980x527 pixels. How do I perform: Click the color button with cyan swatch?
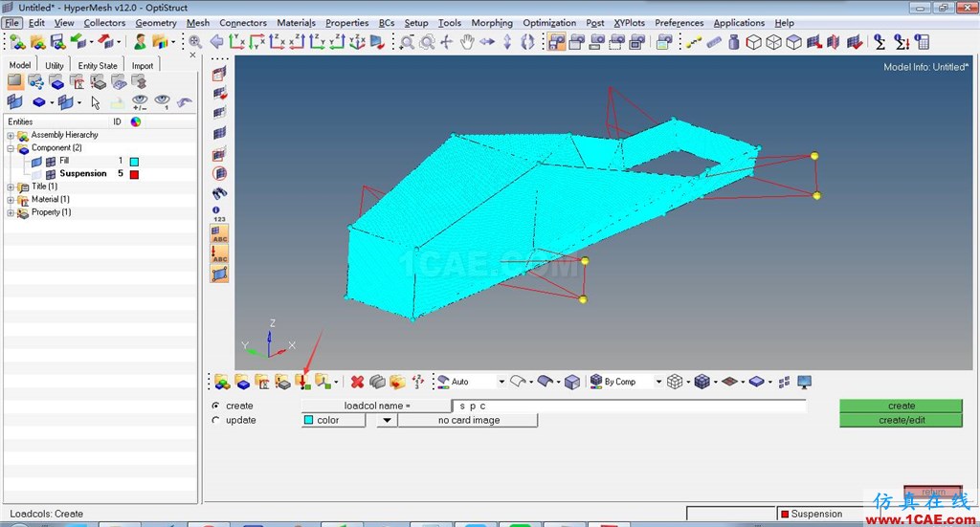point(333,420)
